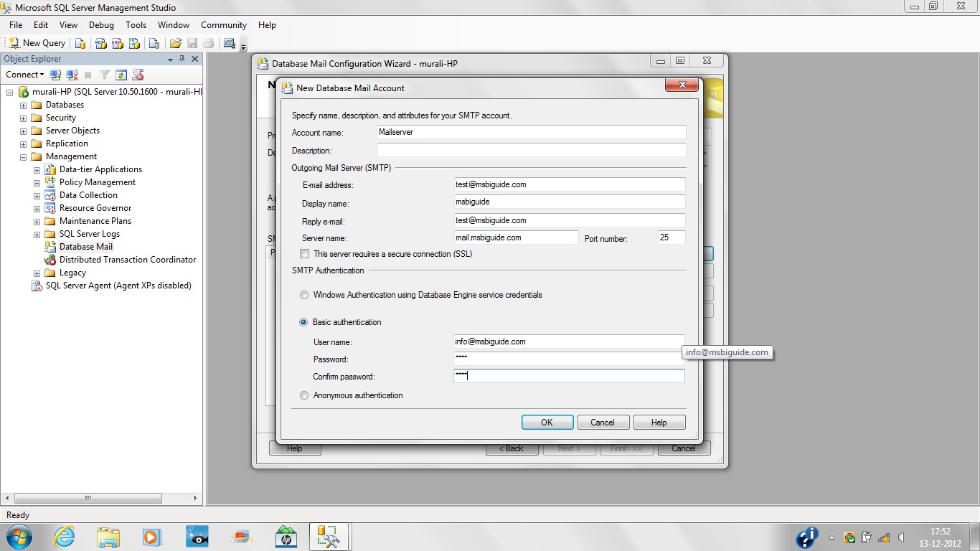
Task: Choose Anonymous authentication option
Action: (x=303, y=395)
